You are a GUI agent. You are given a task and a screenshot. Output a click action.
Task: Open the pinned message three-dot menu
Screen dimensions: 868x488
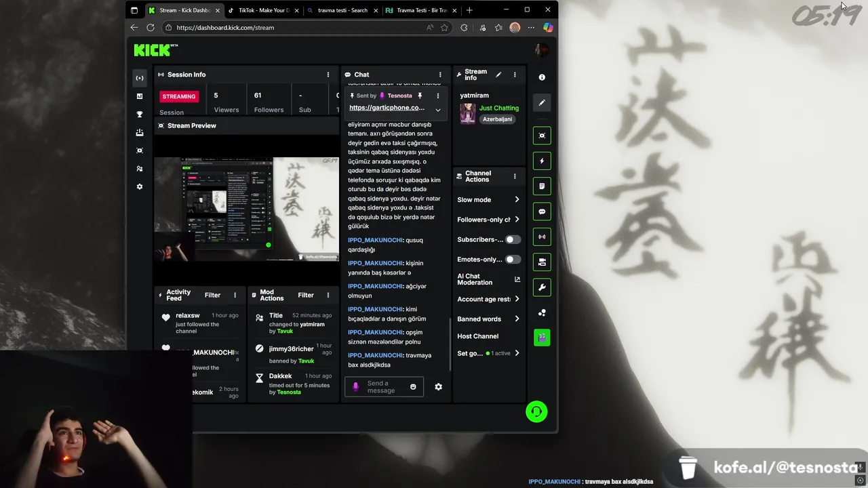pos(438,96)
